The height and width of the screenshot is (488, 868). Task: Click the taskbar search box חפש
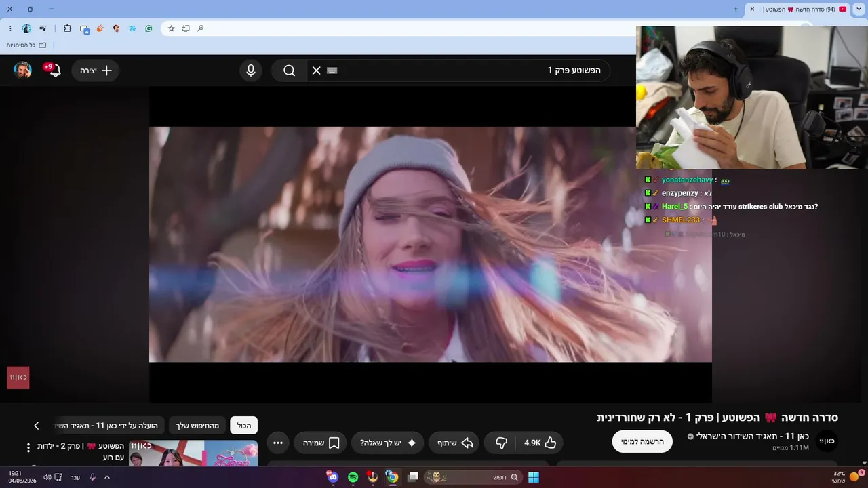[475, 477]
